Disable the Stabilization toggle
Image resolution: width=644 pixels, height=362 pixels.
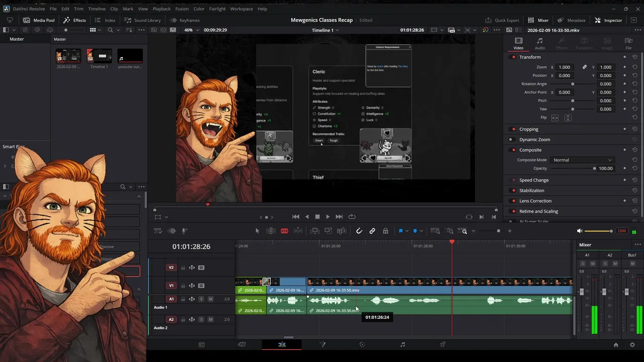(x=513, y=191)
